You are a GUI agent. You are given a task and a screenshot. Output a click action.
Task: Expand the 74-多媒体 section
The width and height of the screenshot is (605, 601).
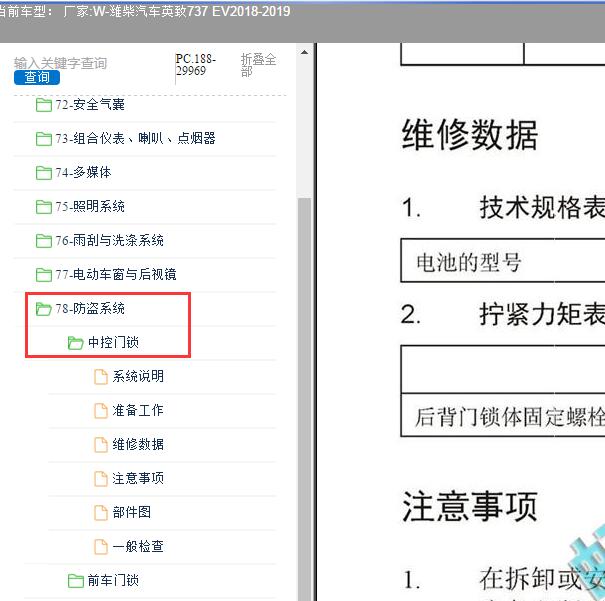[x=83, y=172]
